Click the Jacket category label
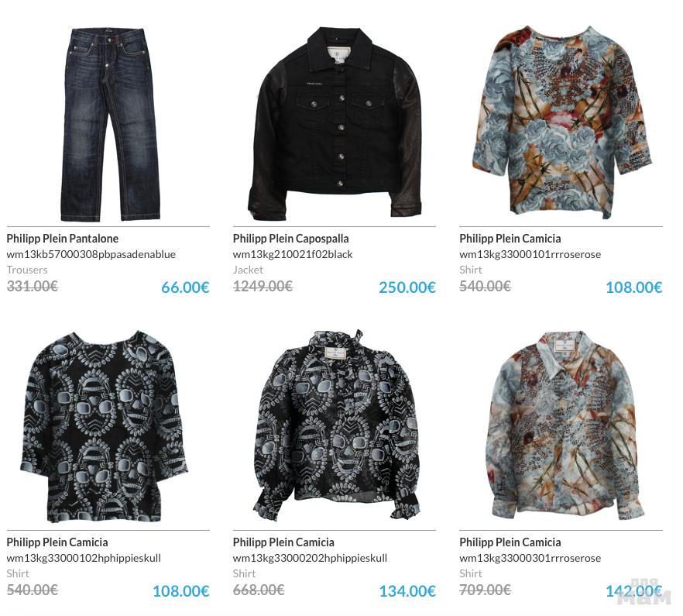Image resolution: width=683 pixels, height=616 pixels. pos(248,270)
